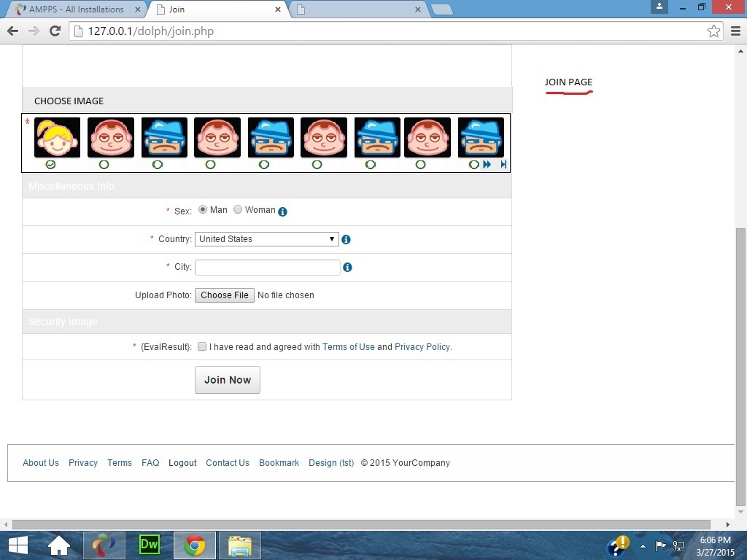The image size is (747, 560).
Task: Click the JOIN PAGE heading text
Action: pos(568,82)
